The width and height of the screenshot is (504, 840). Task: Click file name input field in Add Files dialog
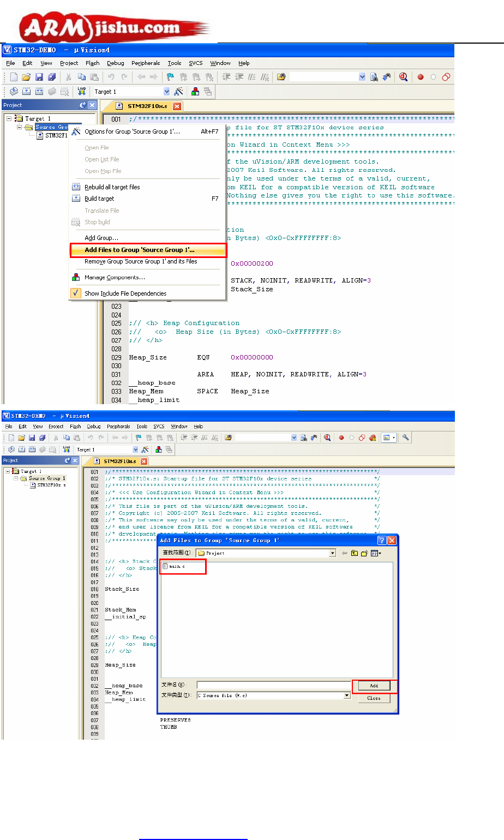click(274, 685)
